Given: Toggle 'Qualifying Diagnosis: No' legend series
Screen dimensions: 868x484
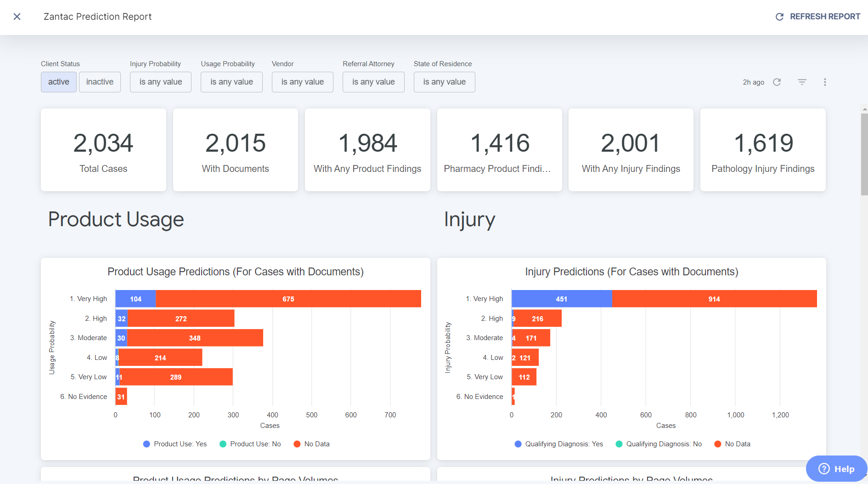Looking at the screenshot, I should coord(659,444).
